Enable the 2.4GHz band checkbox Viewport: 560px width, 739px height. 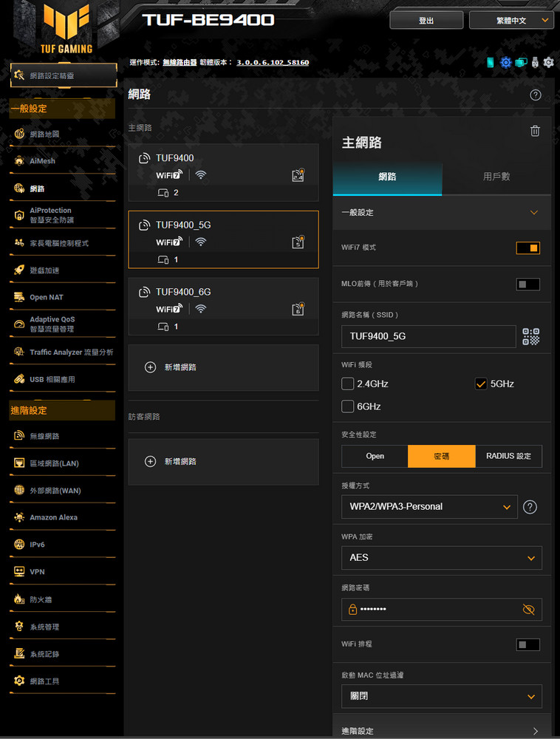coord(348,384)
